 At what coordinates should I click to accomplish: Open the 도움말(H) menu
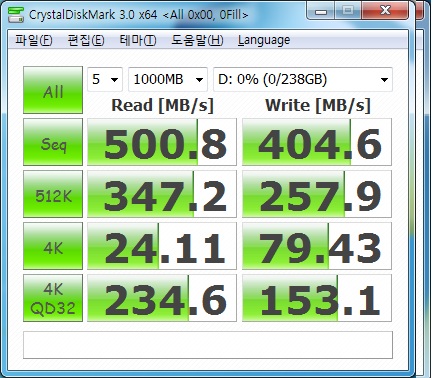coord(197,40)
